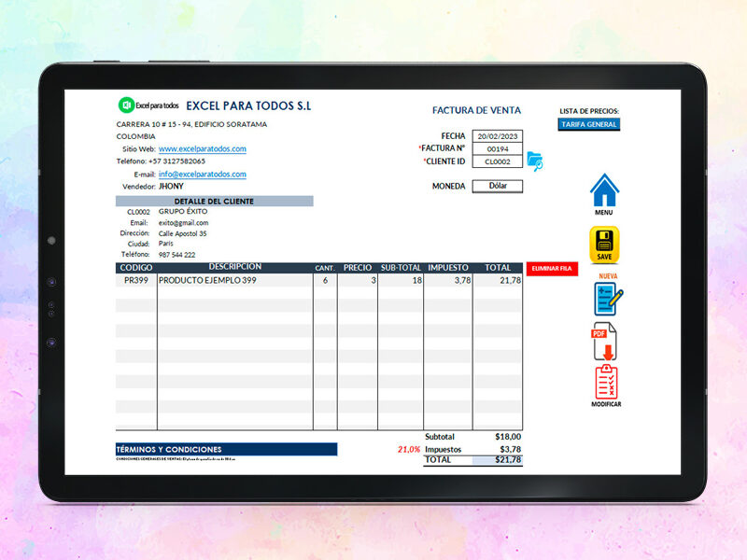Click the TÉRMINOS Y CONDICIONES header bar
The image size is (747, 560).
coord(226,450)
